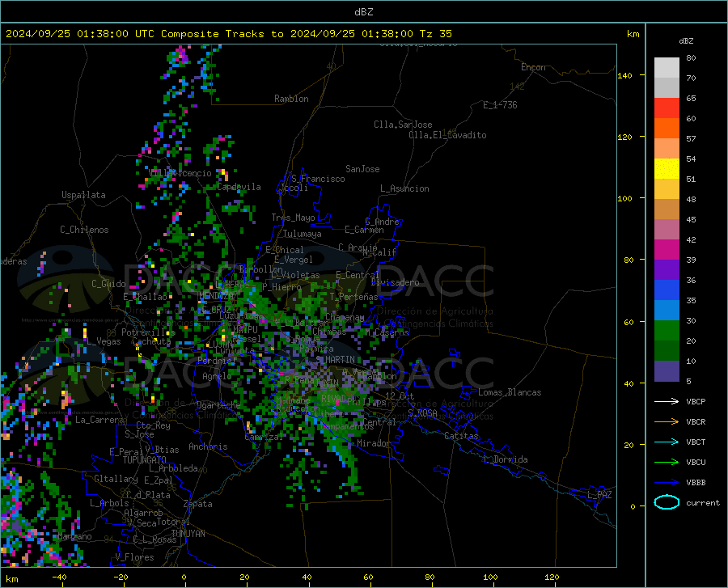Click the 'VBCP' legend label
This screenshot has height=588, width=728.
tap(696, 401)
